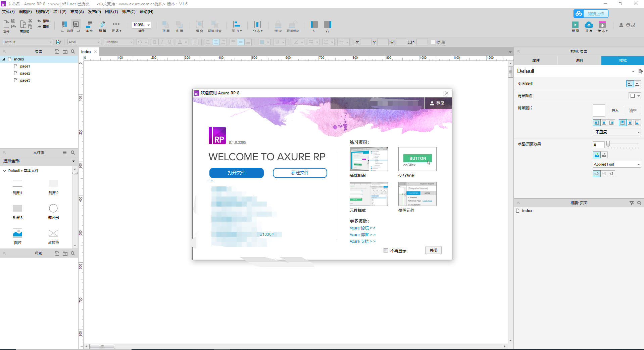Viewport: 644px width, 350px height.
Task: Open the background color dropdown arrow
Action: [x=638, y=96]
